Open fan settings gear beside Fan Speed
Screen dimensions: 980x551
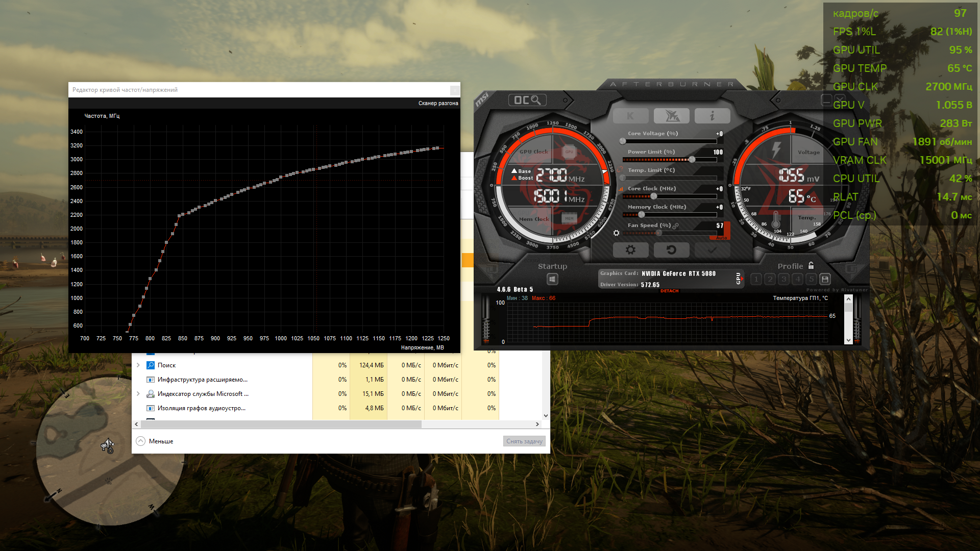[x=616, y=233]
